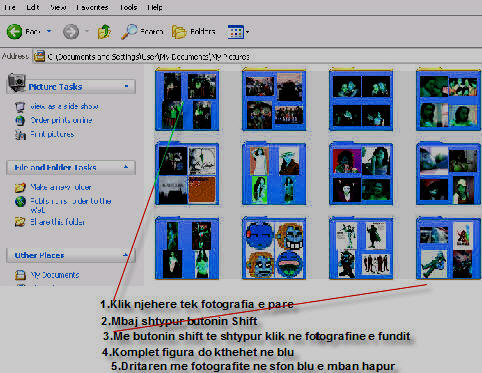The height and width of the screenshot is (373, 482).
Task: Click Publish this folder to the Web
Action: [x=71, y=205]
